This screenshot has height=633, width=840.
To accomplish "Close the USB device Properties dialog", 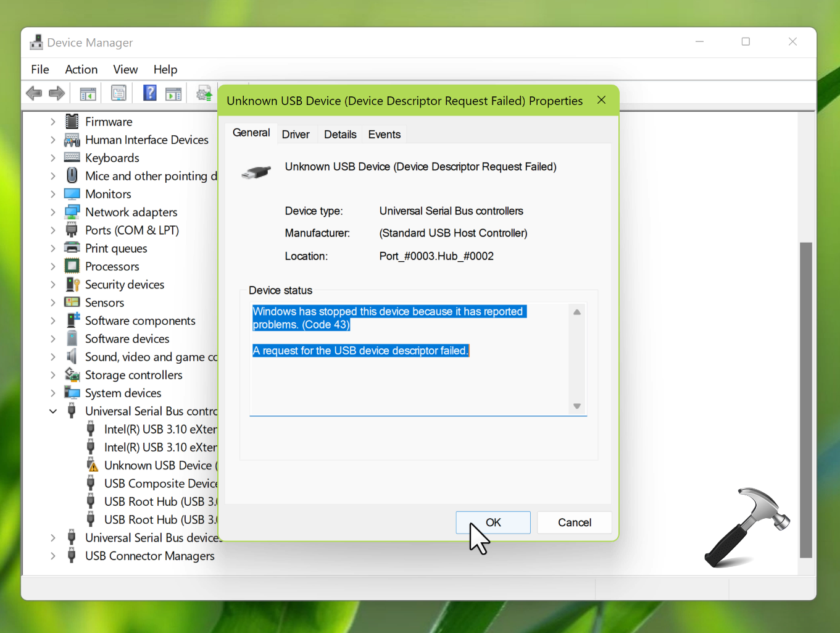I will coord(601,100).
